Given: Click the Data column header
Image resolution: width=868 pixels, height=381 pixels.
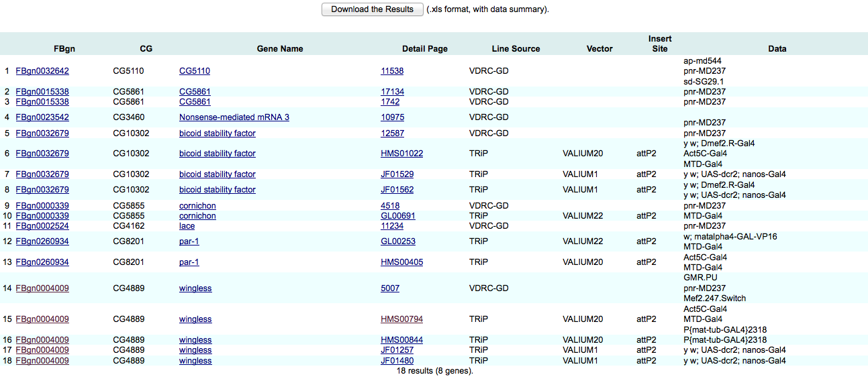Looking at the screenshot, I should click(x=777, y=49).
